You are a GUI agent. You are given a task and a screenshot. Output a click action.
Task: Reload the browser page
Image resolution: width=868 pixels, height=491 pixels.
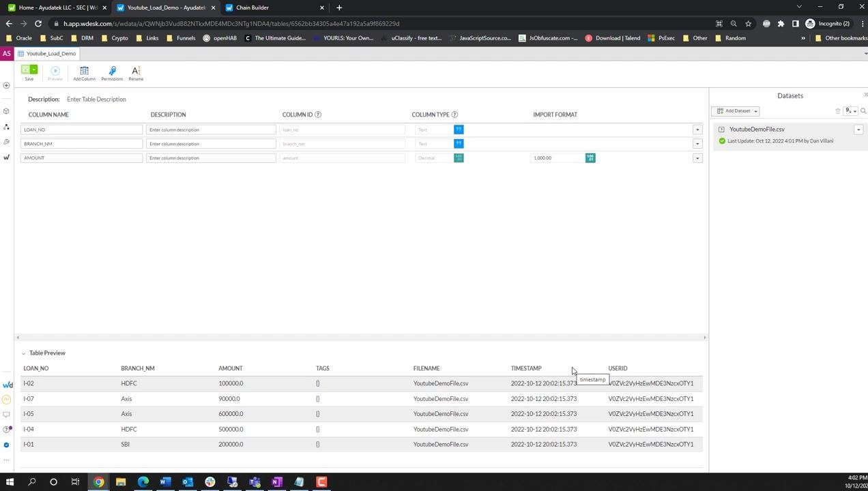pos(38,23)
